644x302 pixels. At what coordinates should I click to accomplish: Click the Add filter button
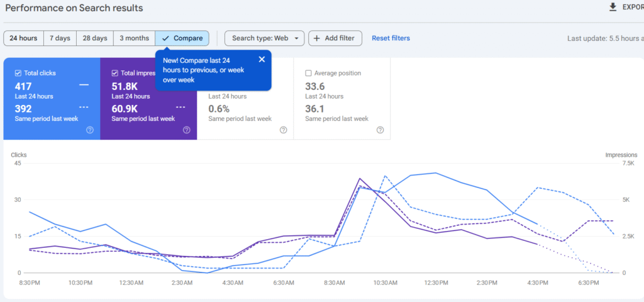coord(335,38)
